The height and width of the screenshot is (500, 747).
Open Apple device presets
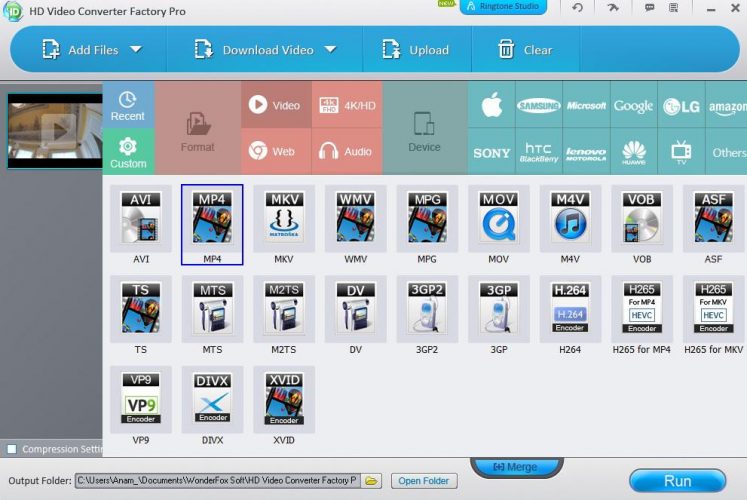coord(492,105)
